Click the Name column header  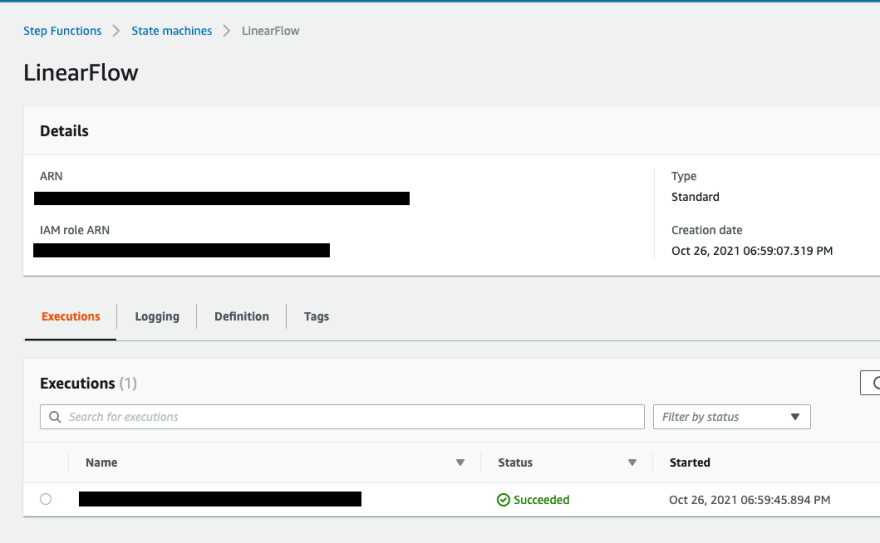pos(102,463)
